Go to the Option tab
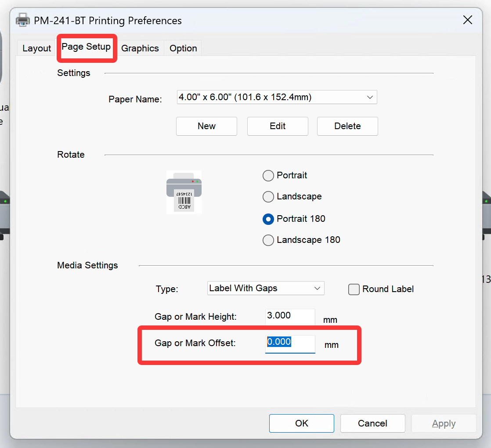This screenshot has width=491, height=448. (183, 48)
